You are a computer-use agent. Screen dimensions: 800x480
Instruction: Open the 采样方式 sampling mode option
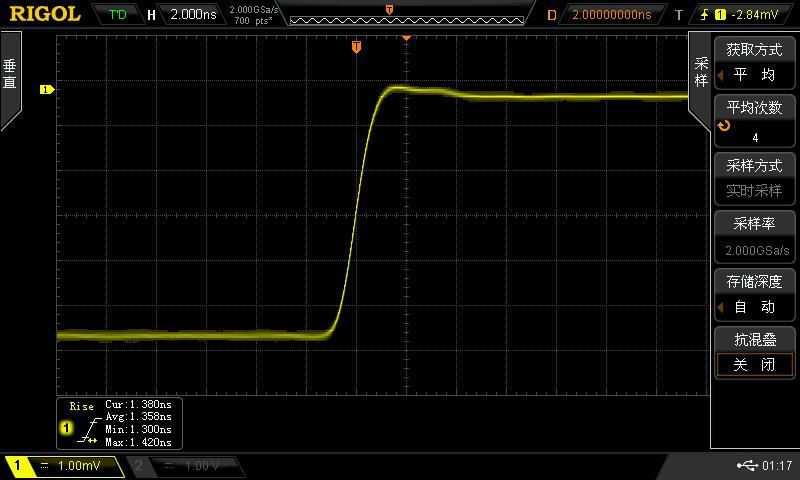tap(754, 178)
